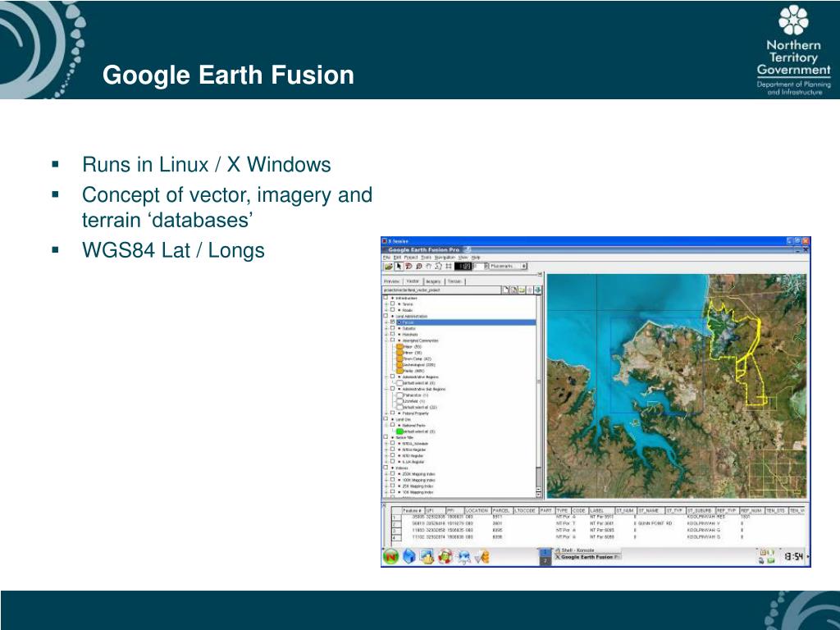Click the 13:54 taskbar clock
This screenshot has width=840, height=630.
tap(793, 557)
